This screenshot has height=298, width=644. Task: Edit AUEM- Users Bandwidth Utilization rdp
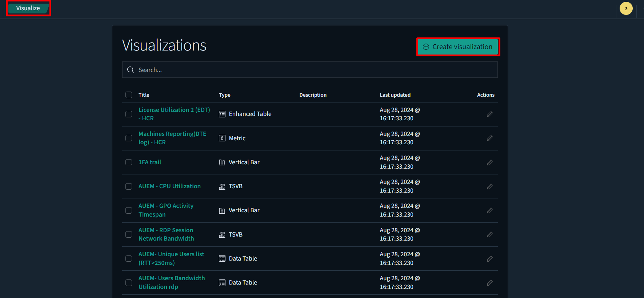click(x=489, y=283)
